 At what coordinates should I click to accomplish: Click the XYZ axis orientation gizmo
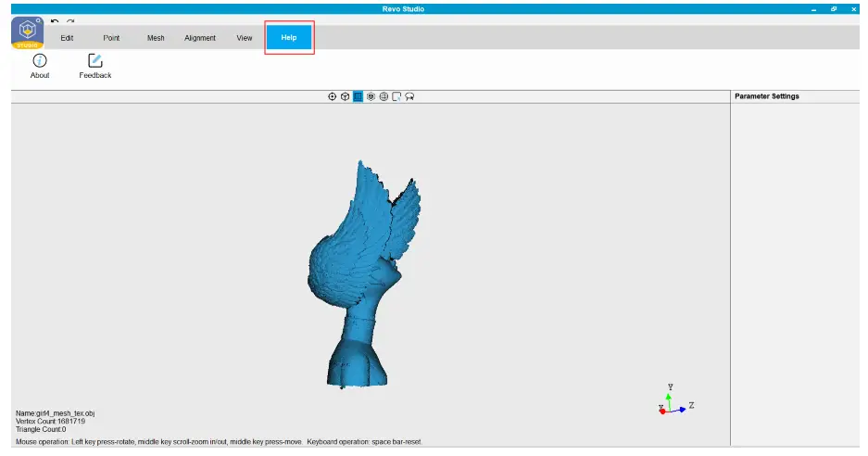pyautogui.click(x=675, y=400)
